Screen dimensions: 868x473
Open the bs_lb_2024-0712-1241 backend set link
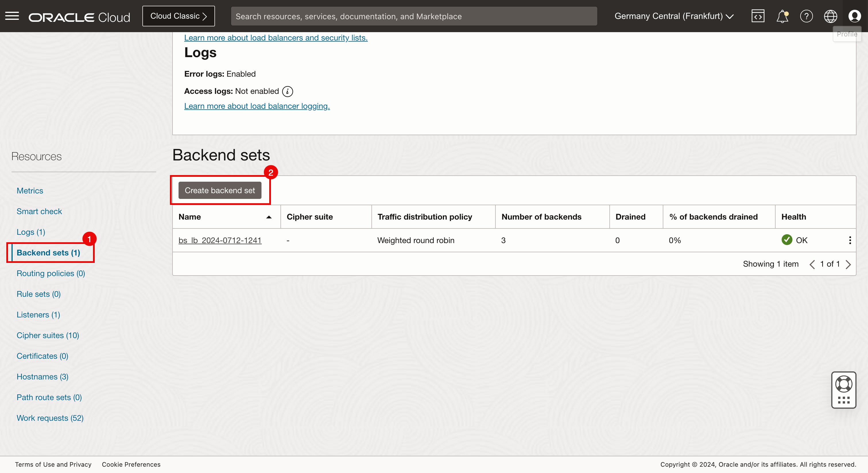click(x=220, y=240)
